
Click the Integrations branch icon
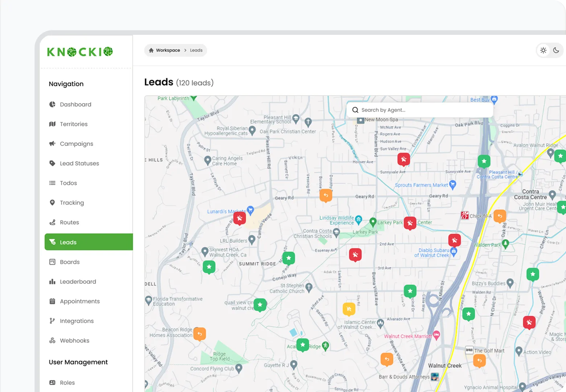52,321
